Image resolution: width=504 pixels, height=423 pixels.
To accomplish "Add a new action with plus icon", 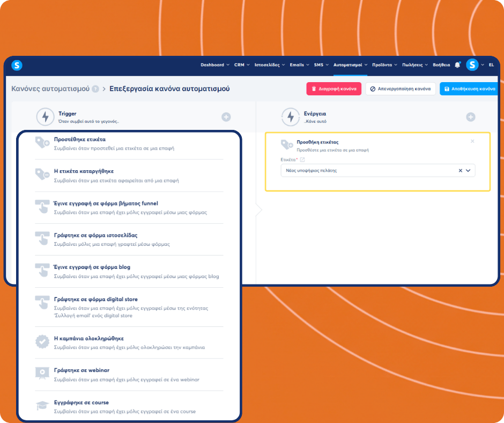I will [x=471, y=117].
